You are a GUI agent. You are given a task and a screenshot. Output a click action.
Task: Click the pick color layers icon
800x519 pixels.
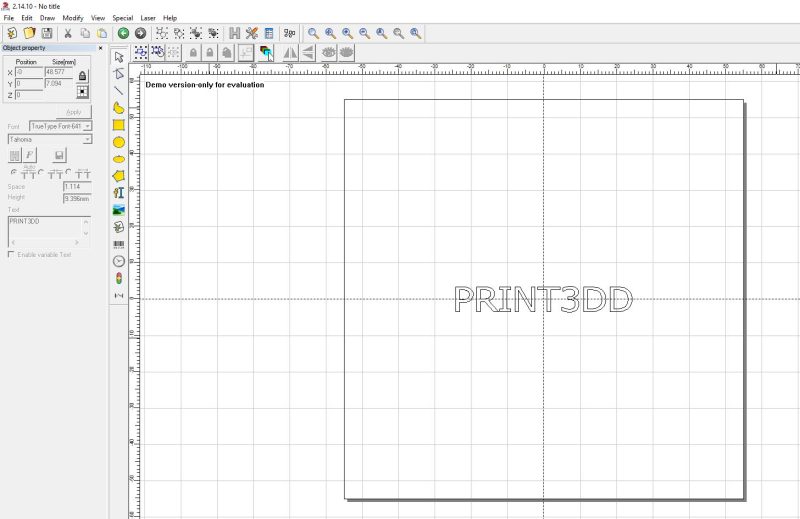click(266, 53)
